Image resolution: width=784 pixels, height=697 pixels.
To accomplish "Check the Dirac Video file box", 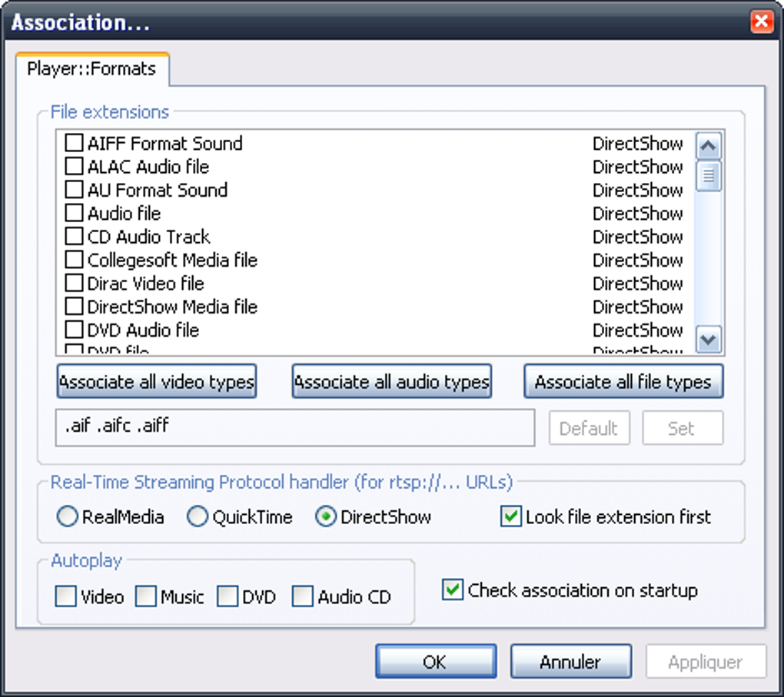I will [x=74, y=284].
